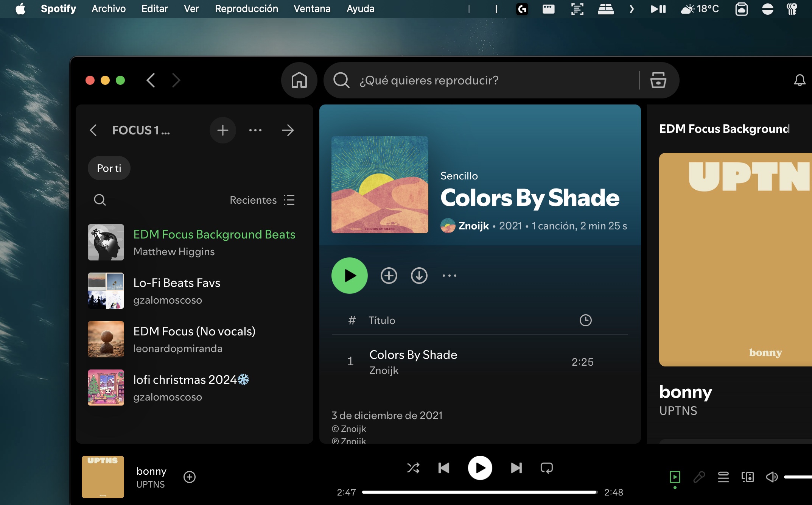Click the search magnifier icon in top bar
This screenshot has width=812, height=505.
(341, 80)
